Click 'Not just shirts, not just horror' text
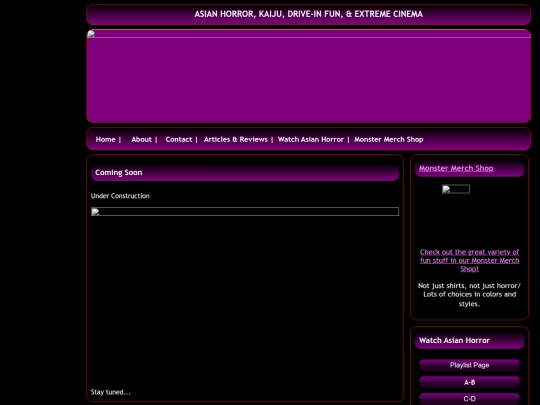Image resolution: width=540 pixels, height=405 pixels. click(469, 295)
